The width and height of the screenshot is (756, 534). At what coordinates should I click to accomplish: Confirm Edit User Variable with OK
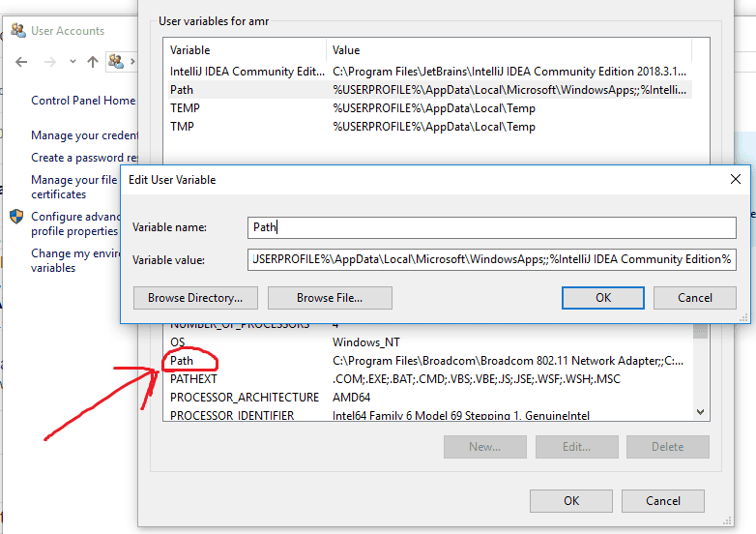[x=602, y=298]
